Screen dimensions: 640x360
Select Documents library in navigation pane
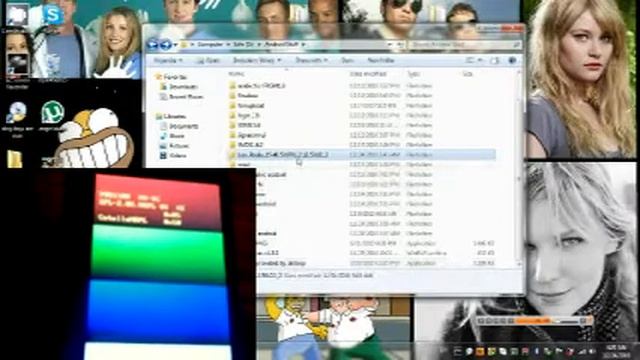(179, 126)
